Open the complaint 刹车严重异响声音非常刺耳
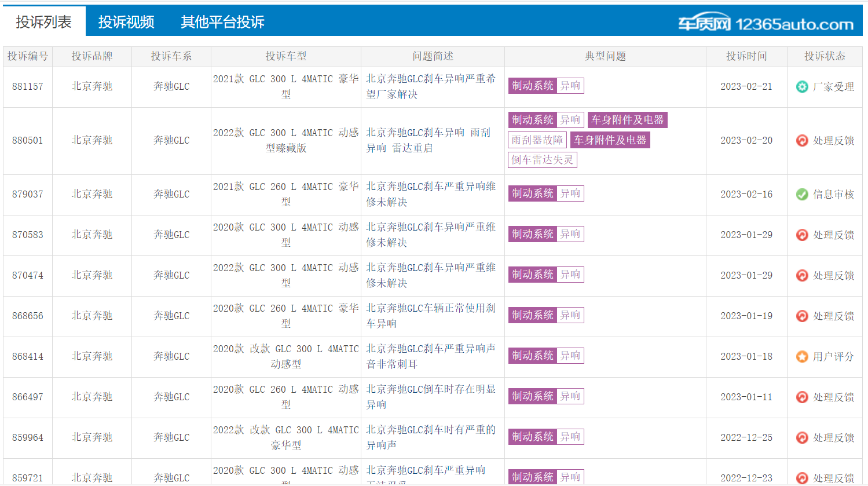 point(431,356)
